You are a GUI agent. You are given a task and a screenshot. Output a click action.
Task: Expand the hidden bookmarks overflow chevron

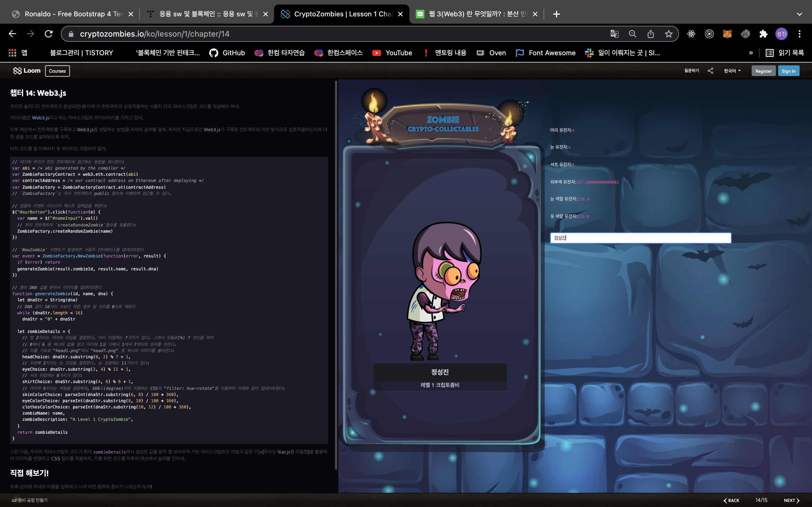tap(751, 53)
